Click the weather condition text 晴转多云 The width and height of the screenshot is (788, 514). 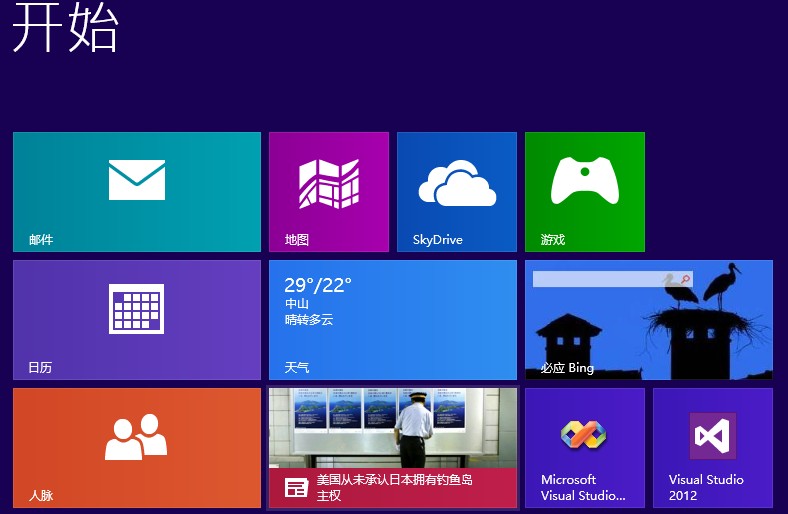point(309,320)
